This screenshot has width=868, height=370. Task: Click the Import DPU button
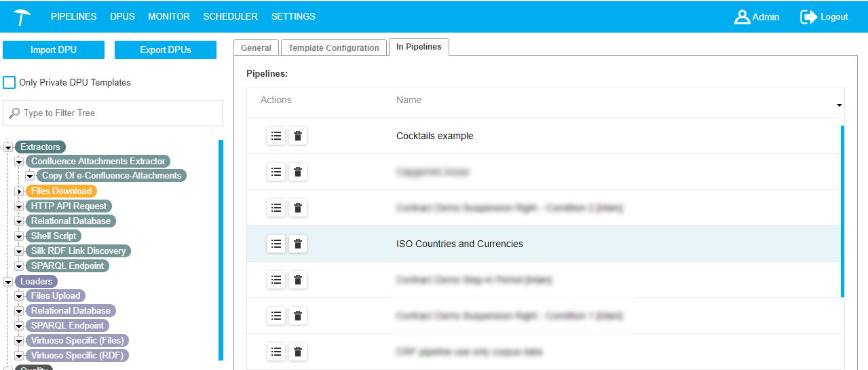[54, 50]
